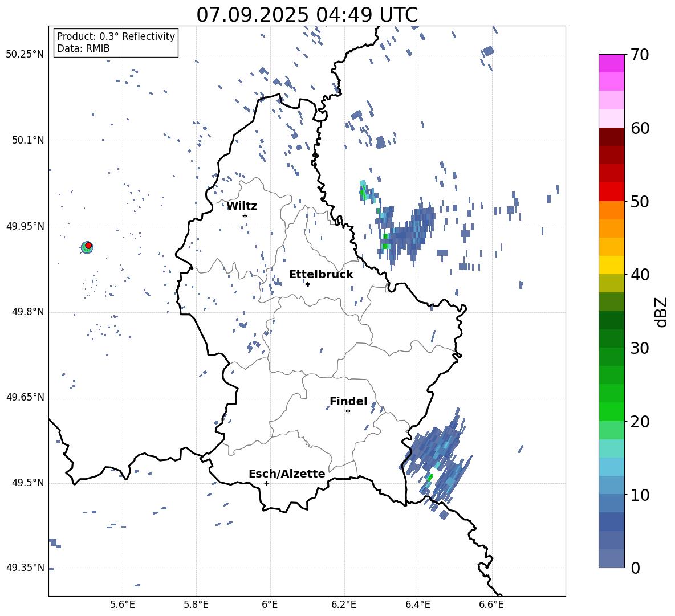Click the Wiltz location cross marker
The width and height of the screenshot is (675, 616).
[x=245, y=215]
